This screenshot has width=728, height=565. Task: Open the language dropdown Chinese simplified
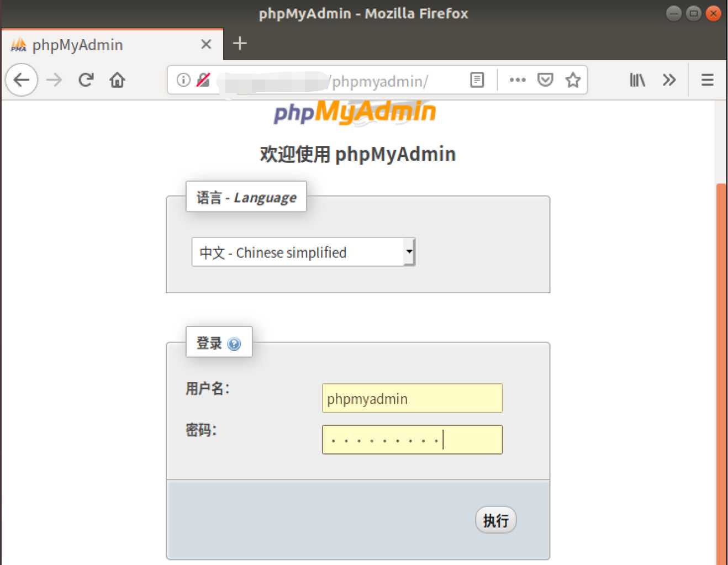(x=303, y=252)
